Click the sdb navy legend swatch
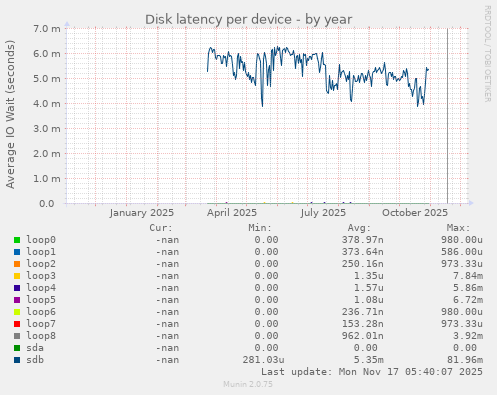Image resolution: width=497 pixels, height=395 pixels. click(x=17, y=360)
